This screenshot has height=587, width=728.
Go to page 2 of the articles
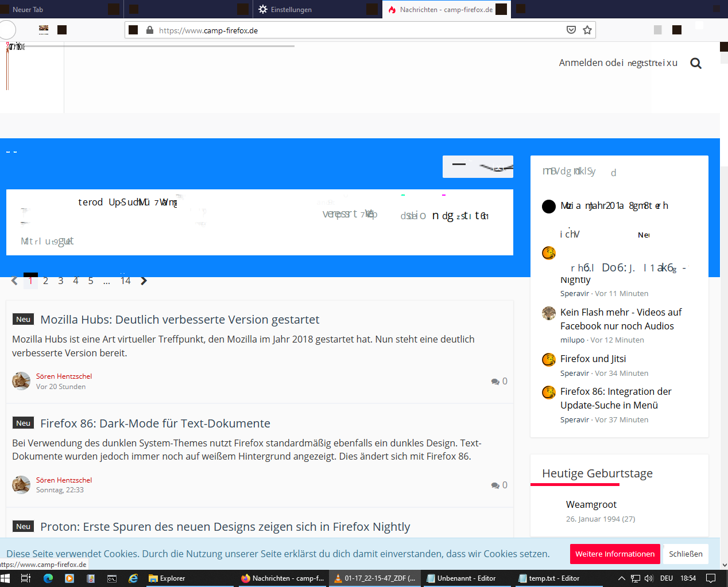pos(45,281)
